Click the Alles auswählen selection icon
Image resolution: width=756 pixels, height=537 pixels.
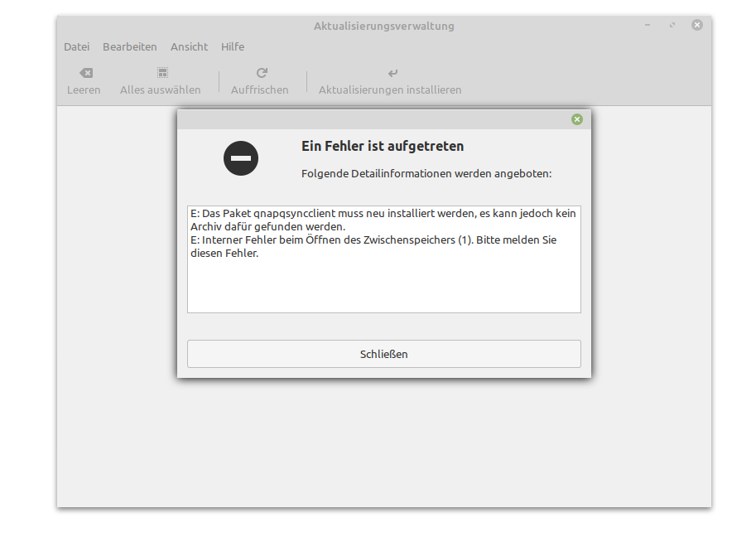tap(162, 73)
